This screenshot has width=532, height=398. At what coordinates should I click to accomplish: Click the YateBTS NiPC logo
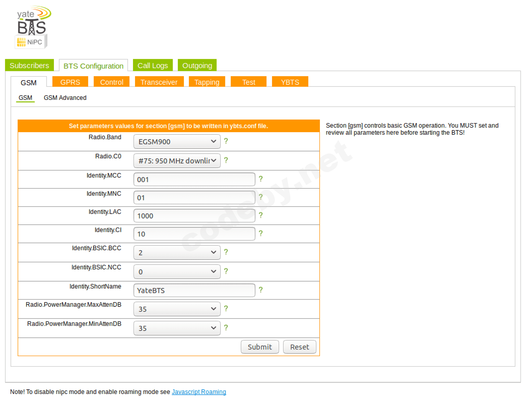coord(33,27)
